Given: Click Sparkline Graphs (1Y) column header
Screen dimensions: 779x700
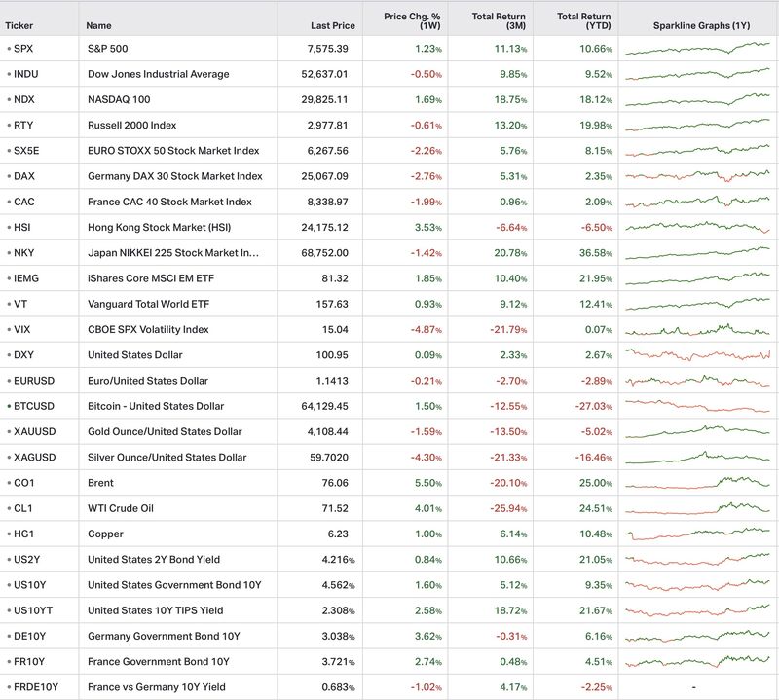Looking at the screenshot, I should coord(701,26).
